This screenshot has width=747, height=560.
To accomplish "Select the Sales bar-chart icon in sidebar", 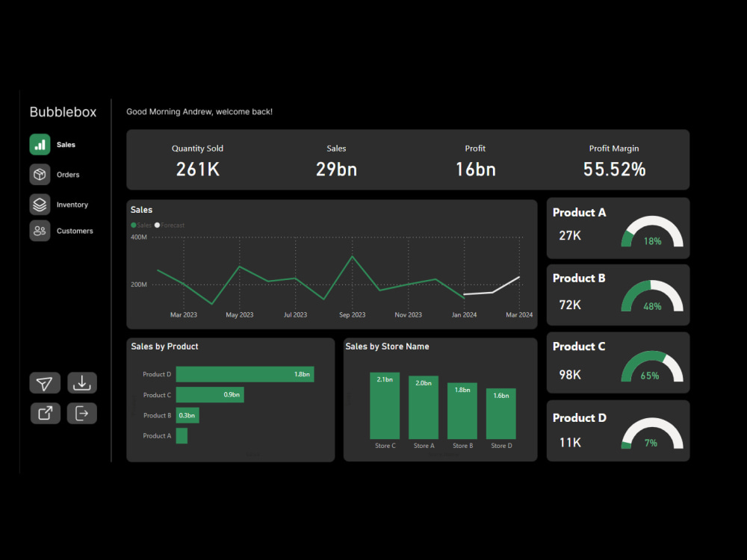I will pyautogui.click(x=39, y=144).
